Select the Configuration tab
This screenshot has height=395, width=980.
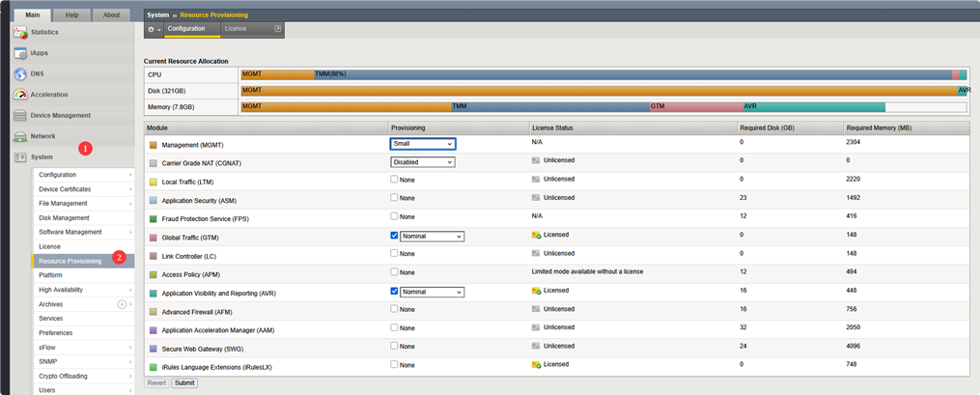[192, 29]
